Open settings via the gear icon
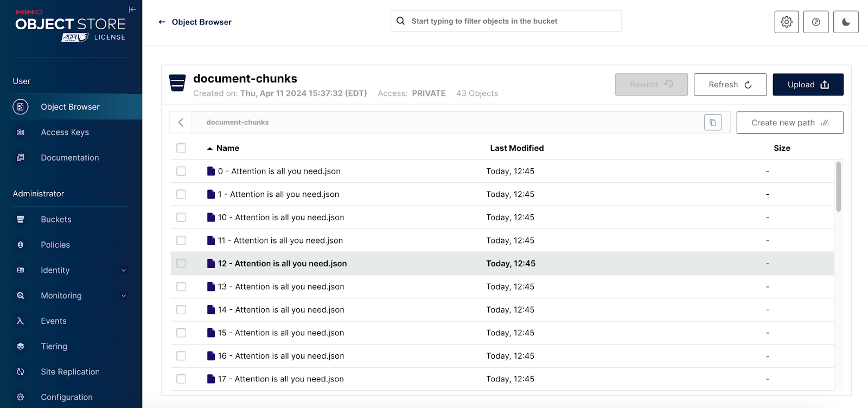This screenshot has height=408, width=868. pyautogui.click(x=786, y=22)
